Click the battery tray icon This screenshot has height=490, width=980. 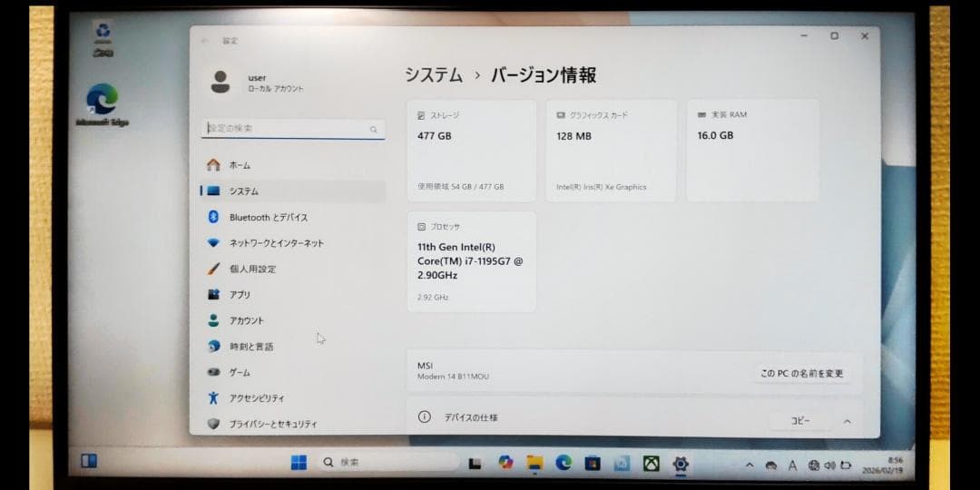click(846, 465)
